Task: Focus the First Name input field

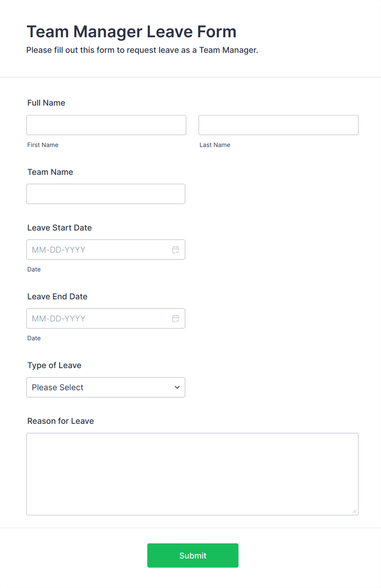Action: pyautogui.click(x=106, y=125)
